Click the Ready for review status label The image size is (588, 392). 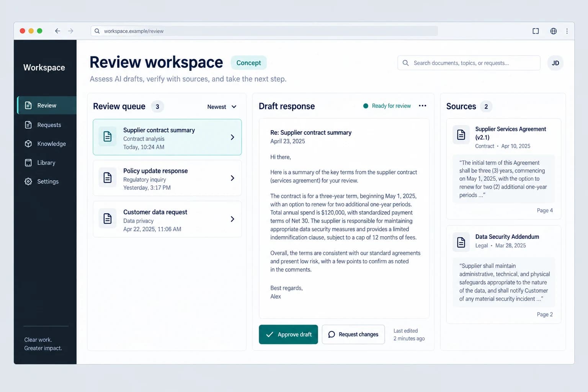tap(391, 106)
